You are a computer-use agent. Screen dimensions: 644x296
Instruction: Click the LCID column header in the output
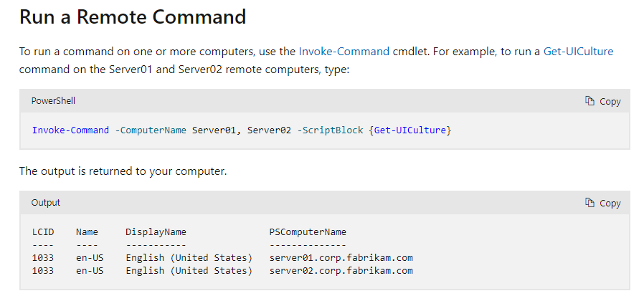[x=43, y=232]
